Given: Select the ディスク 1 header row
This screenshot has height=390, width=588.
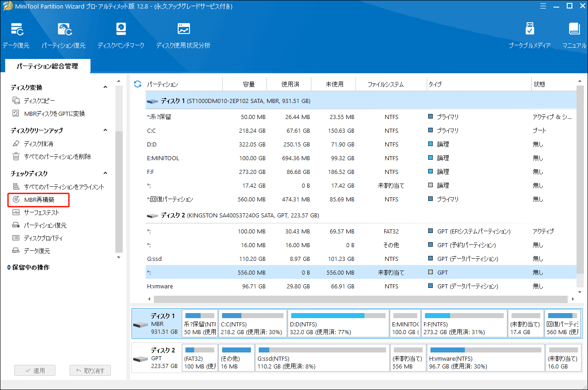Looking at the screenshot, I should tap(361, 101).
